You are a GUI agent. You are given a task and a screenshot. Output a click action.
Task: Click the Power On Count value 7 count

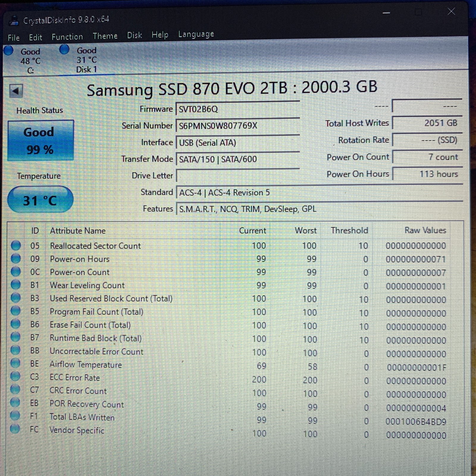427,157
